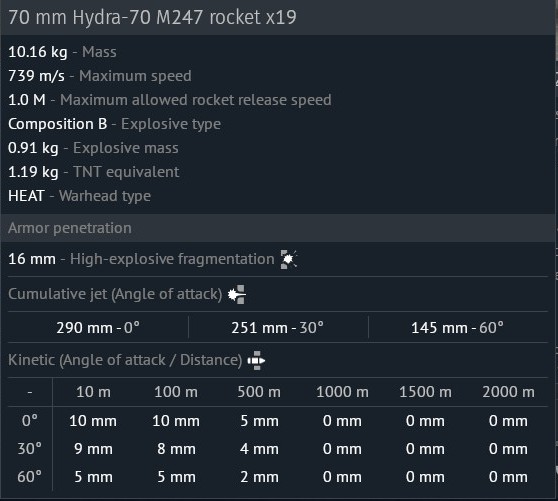Click the 'High-explosive fragmentation' label
The width and height of the screenshot is (558, 501).
tap(172, 259)
